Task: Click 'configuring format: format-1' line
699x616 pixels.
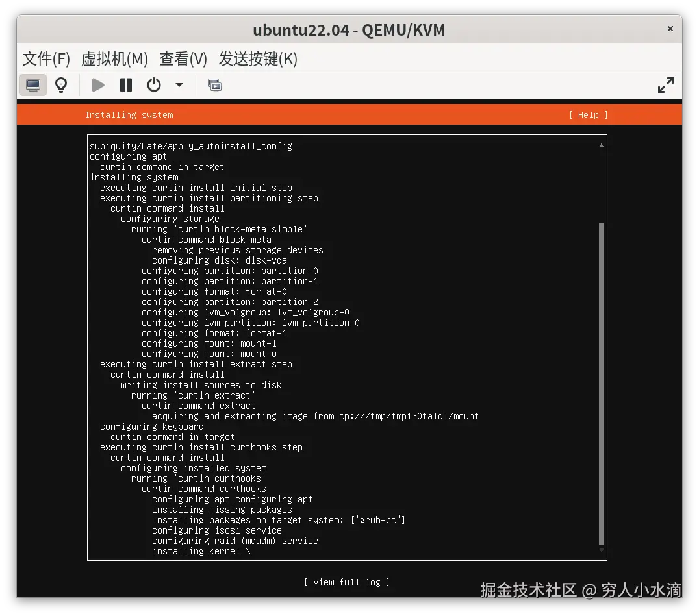Action: [214, 333]
